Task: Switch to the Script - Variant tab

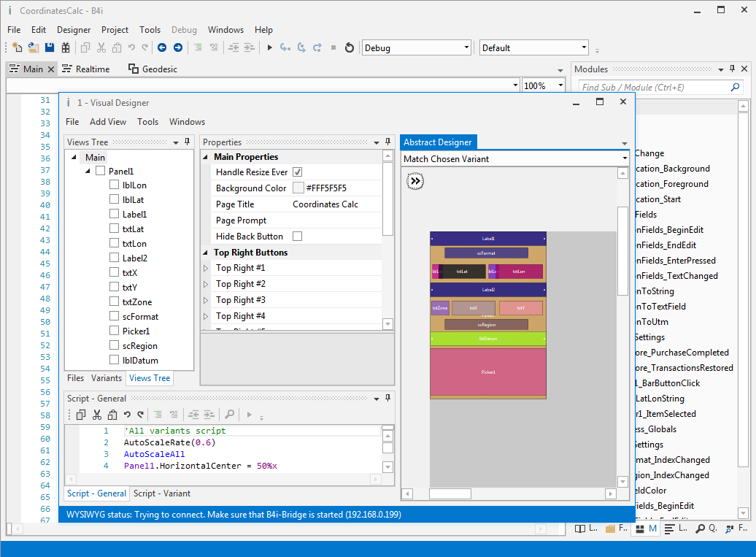Action: [x=162, y=493]
